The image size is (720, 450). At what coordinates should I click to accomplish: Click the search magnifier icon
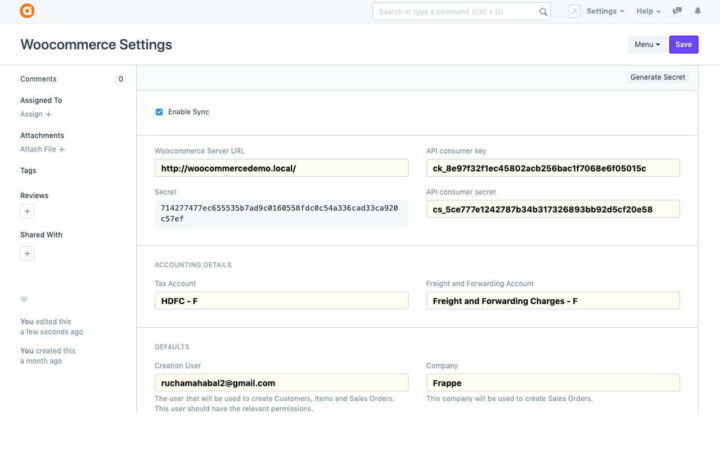543,12
